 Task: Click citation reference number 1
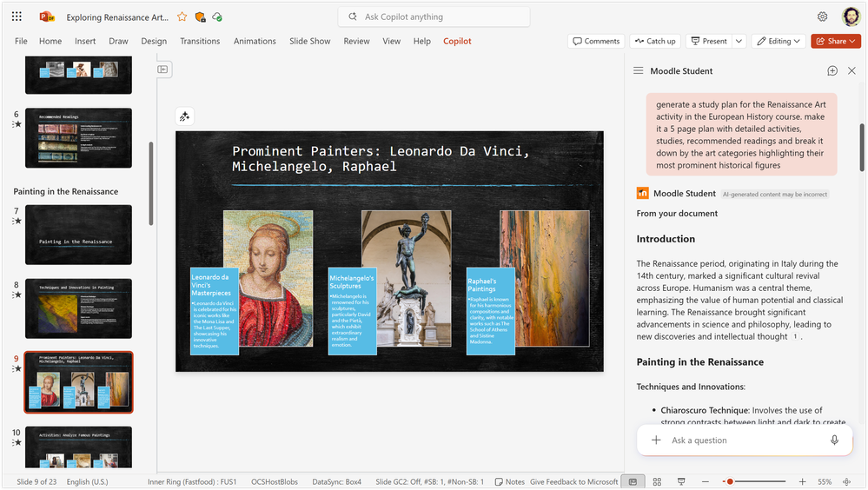(x=795, y=336)
